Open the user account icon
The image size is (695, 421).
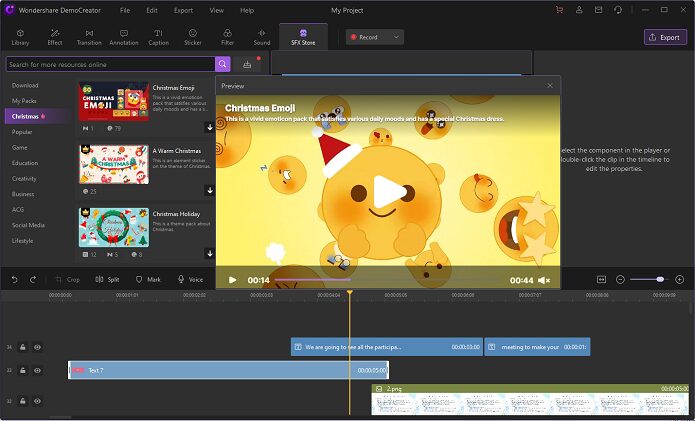point(579,10)
